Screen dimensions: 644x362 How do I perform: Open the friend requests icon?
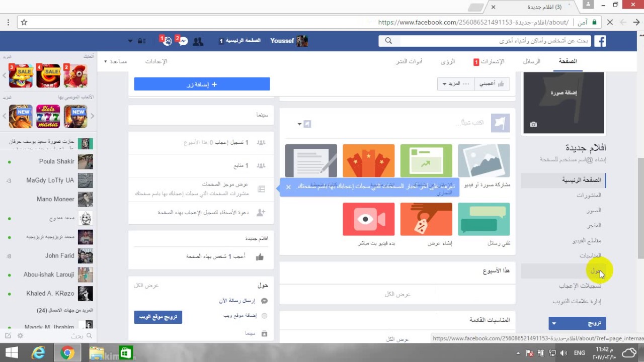pos(198,41)
